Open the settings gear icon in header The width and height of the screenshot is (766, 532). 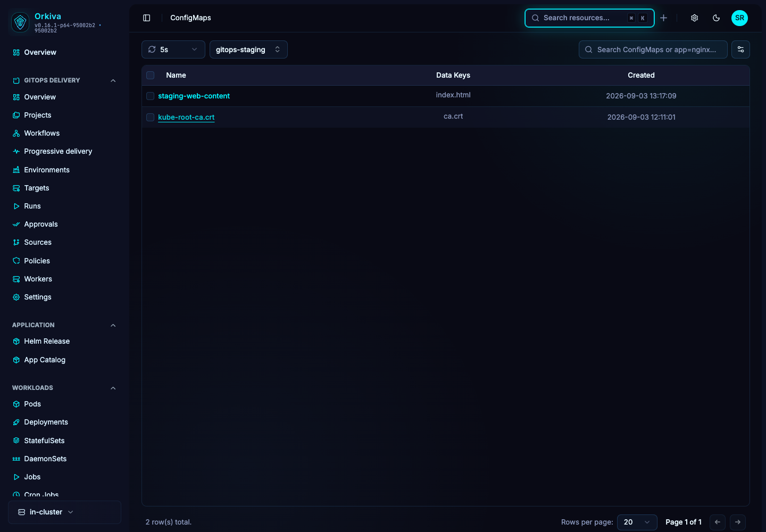click(695, 18)
